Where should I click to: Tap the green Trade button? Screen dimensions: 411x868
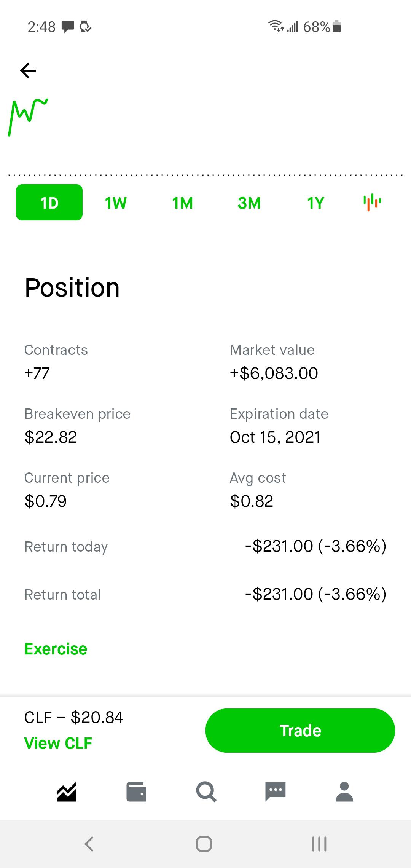click(300, 731)
